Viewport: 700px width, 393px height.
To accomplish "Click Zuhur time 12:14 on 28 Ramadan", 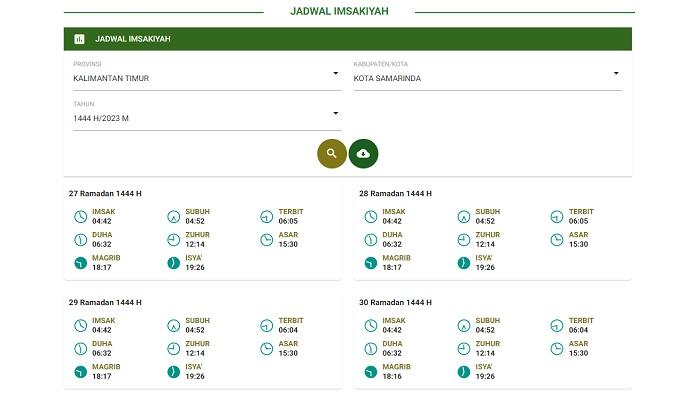I will pos(485,244).
